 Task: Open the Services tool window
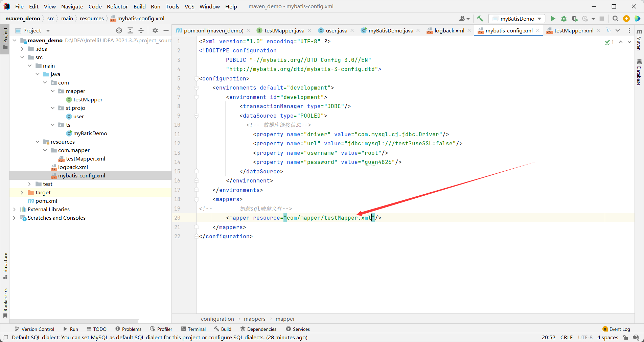coord(298,329)
